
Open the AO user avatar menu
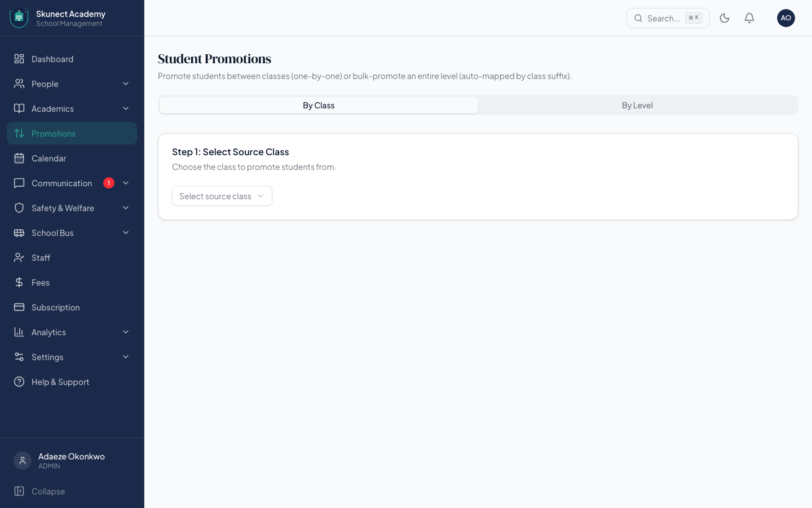[x=786, y=18]
